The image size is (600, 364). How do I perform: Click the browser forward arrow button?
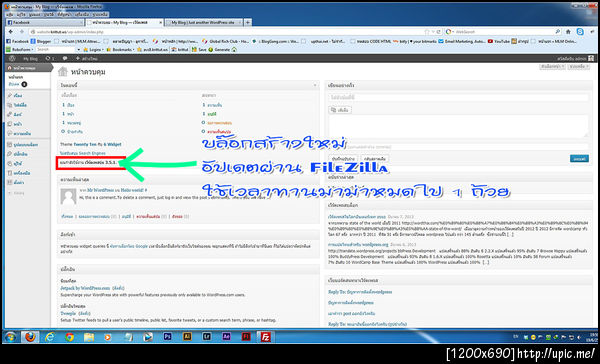[x=21, y=32]
